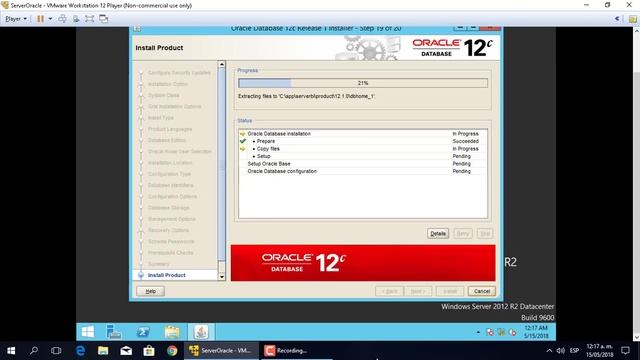Open Microsoft Store from host taskbar
The width and height of the screenshot is (640, 360).
click(149, 351)
